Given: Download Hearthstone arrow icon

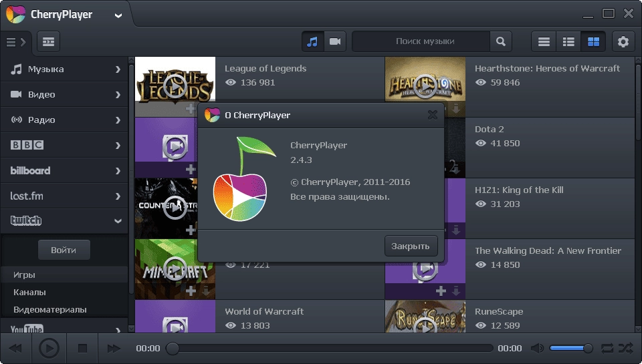Looking at the screenshot, I should (x=455, y=108).
